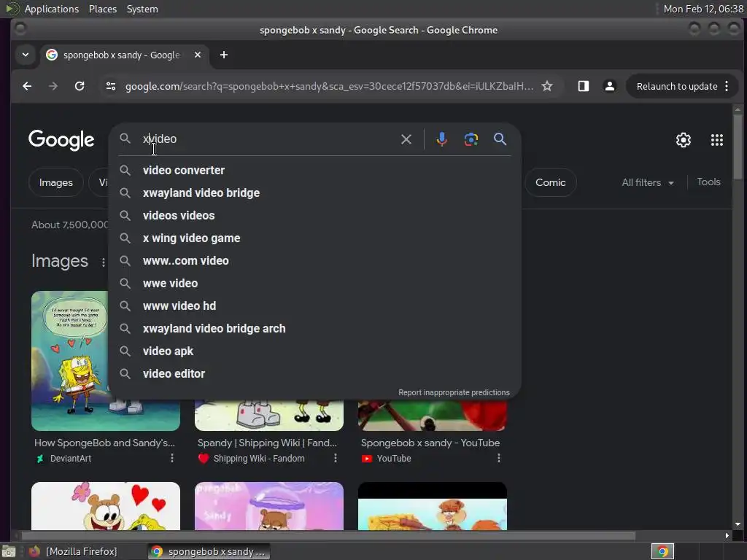Viewport: 747px width, 560px height.
Task: Open Images section three-dot menu
Action: [x=104, y=262]
